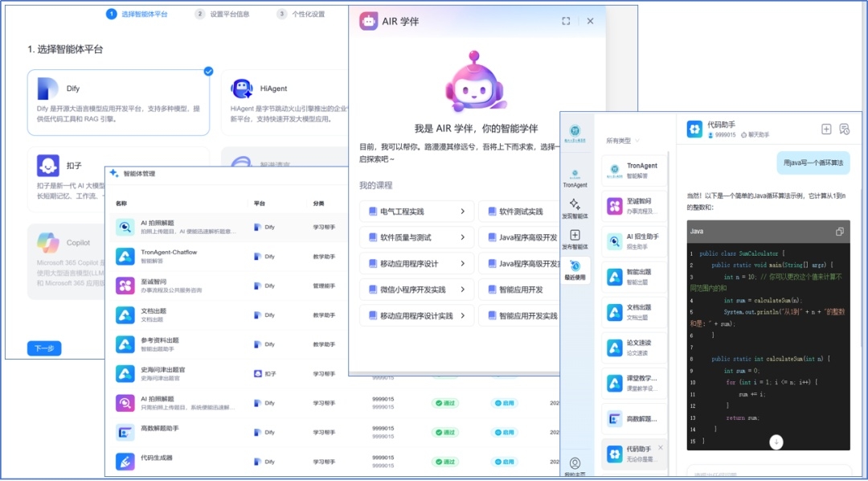Open the 发布智能体 sidebar icon
Screen dimensions: 868x481
pyautogui.click(x=575, y=240)
